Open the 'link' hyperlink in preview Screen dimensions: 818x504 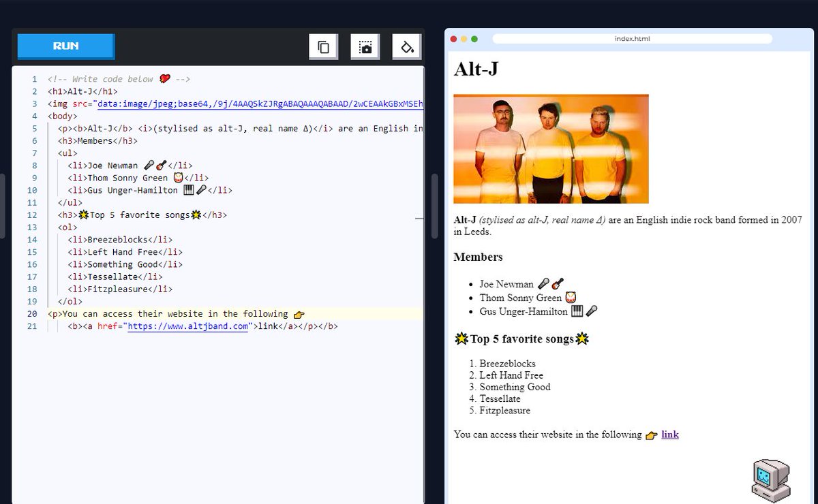click(x=670, y=435)
